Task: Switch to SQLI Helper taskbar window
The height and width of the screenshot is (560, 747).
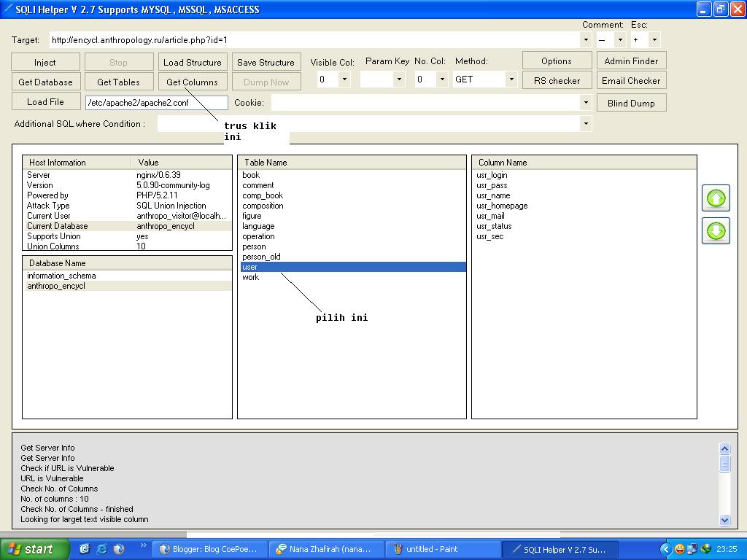Action: pos(560,549)
